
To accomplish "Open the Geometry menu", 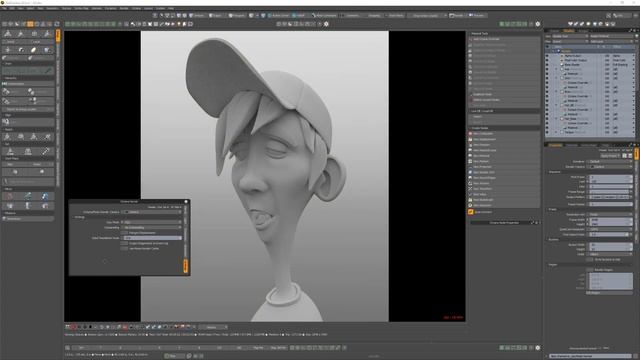I will (x=52, y=8).
